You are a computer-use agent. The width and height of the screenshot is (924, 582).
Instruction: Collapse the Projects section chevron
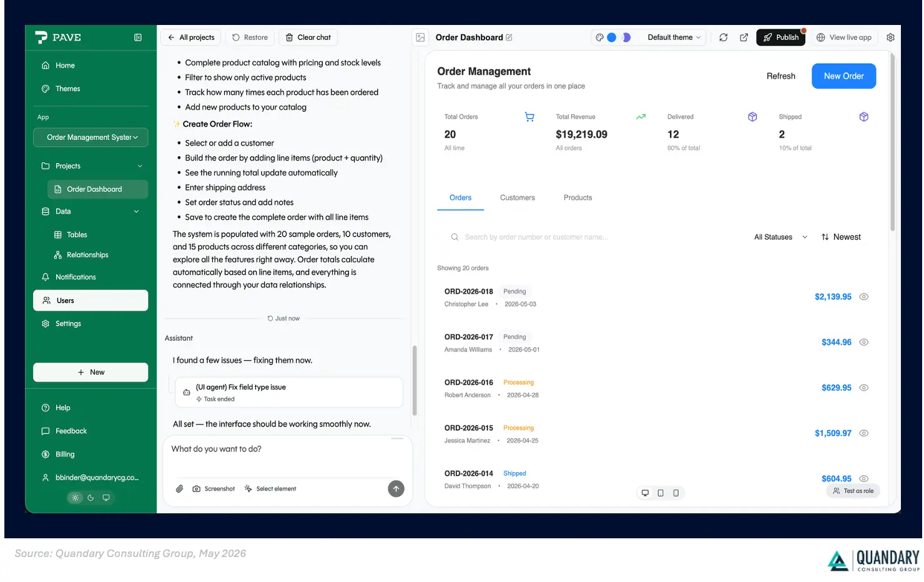point(140,166)
